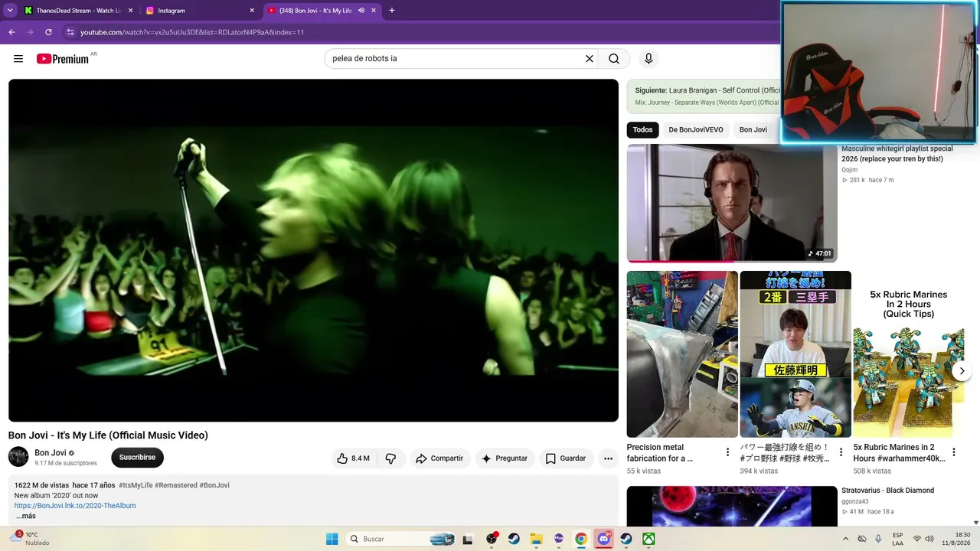
Task: Open Google Chrome from the taskbar
Action: click(581, 539)
